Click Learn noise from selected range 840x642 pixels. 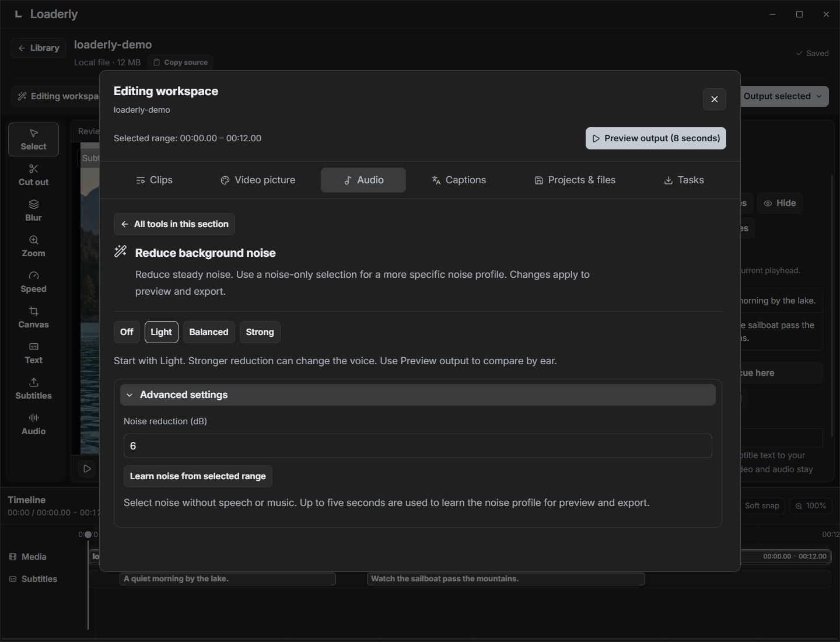pyautogui.click(x=198, y=476)
